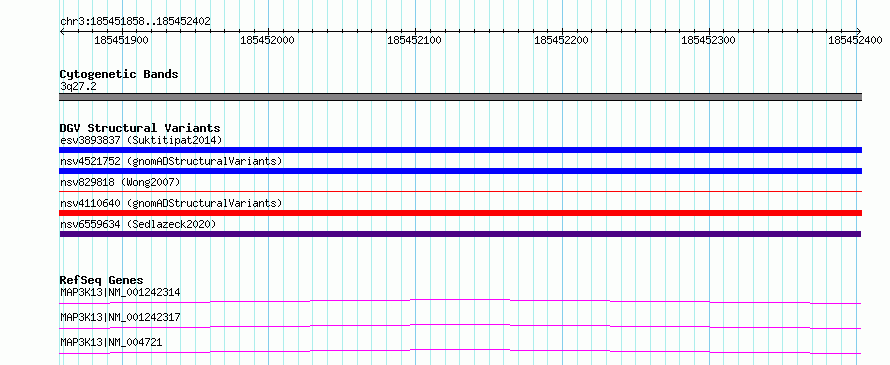Click the thin red nsv829818 variant line
This screenshot has width=890, height=365.
tap(460, 192)
